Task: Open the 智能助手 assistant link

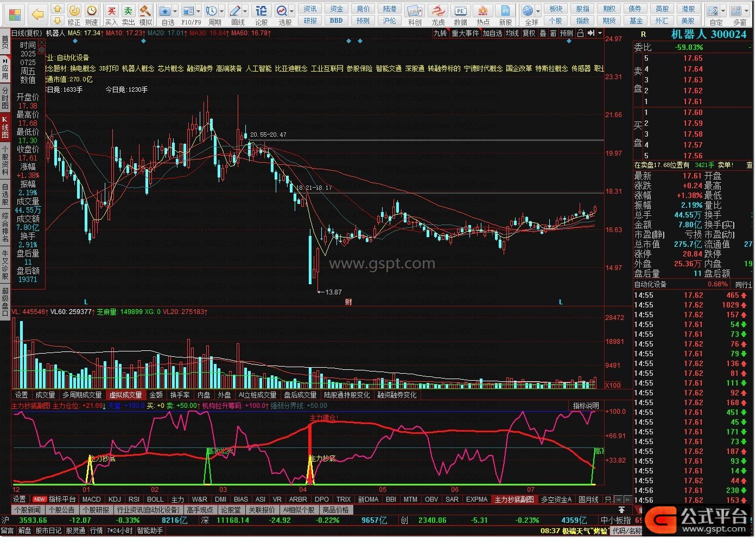Action: coord(149,530)
